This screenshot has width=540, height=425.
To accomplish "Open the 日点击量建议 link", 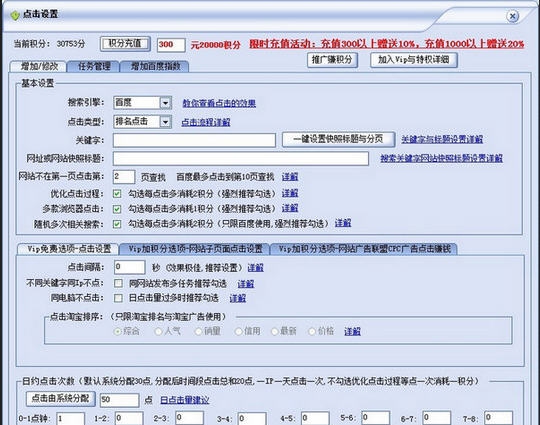I will pyautogui.click(x=185, y=400).
